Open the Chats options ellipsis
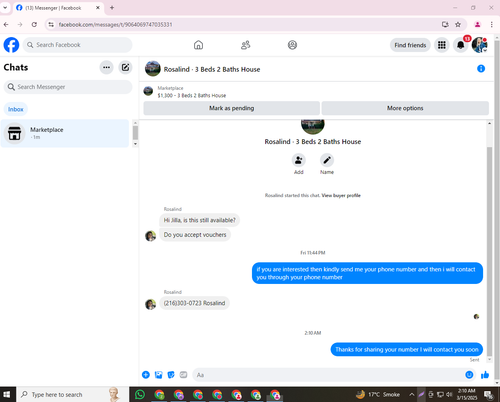 (x=106, y=67)
